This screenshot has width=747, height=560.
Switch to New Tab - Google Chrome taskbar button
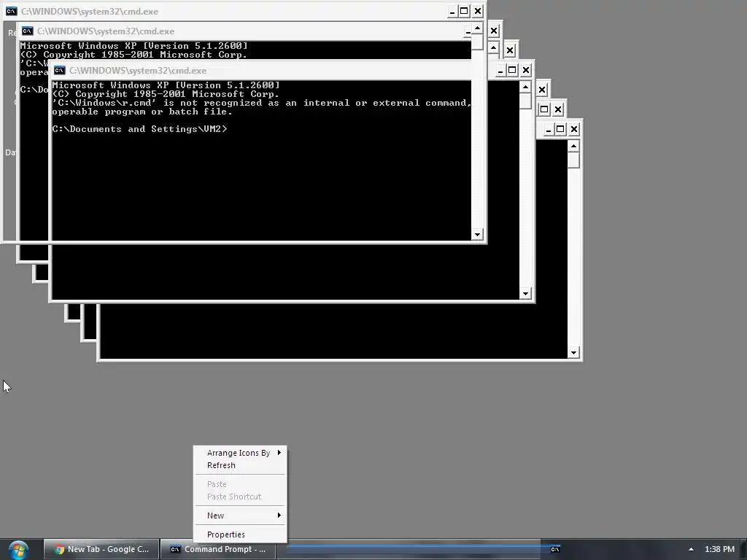[x=101, y=549]
